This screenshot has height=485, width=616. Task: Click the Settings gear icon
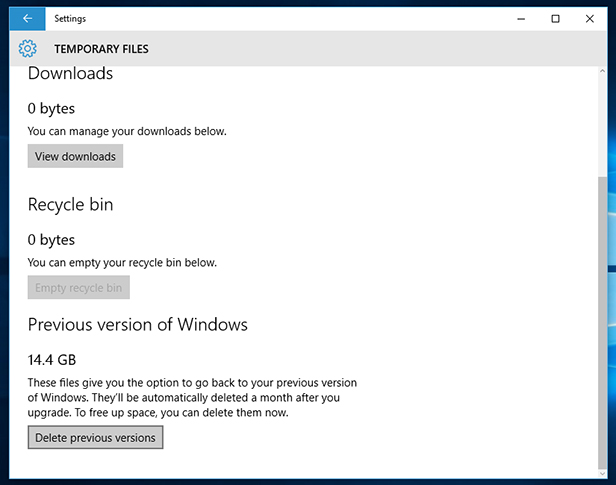coord(28,49)
